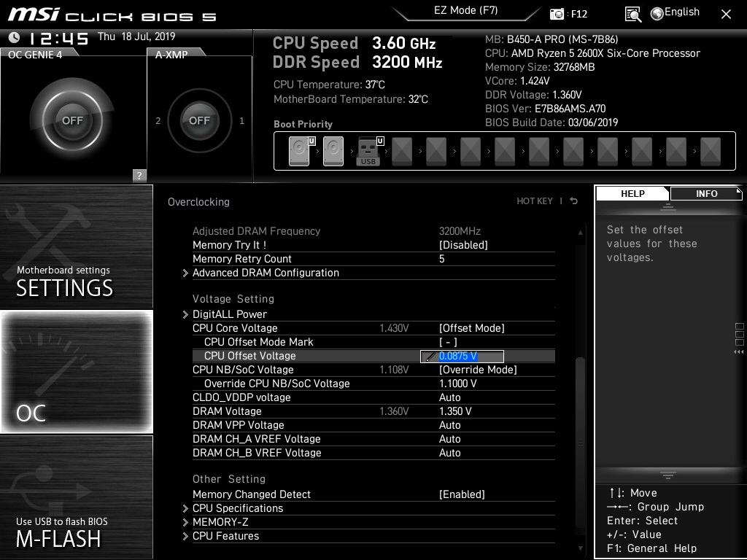Close the BIOS with the X button

[x=726, y=15]
